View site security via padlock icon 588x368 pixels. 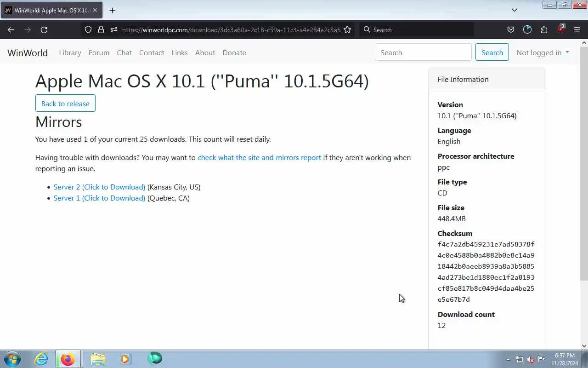pos(101,29)
